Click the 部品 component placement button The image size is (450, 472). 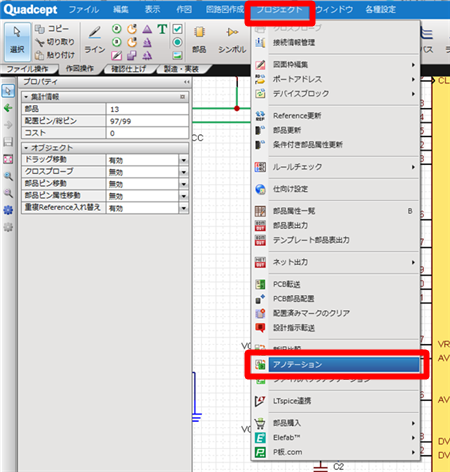click(x=199, y=41)
